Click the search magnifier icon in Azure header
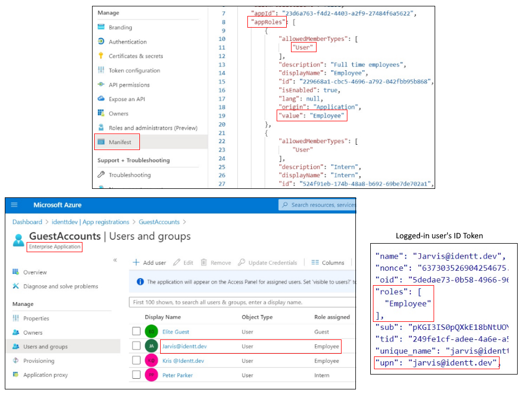This screenshot has width=532, height=399. coord(285,205)
